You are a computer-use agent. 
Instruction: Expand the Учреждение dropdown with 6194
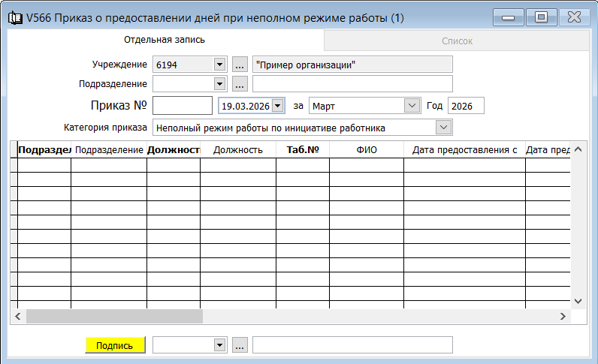point(219,65)
